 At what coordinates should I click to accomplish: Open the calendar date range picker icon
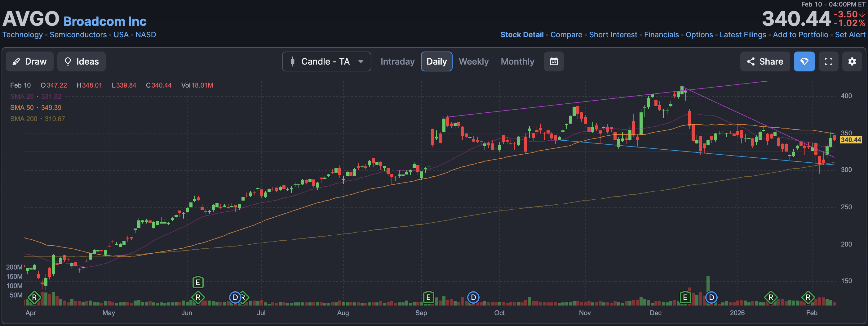(x=554, y=61)
